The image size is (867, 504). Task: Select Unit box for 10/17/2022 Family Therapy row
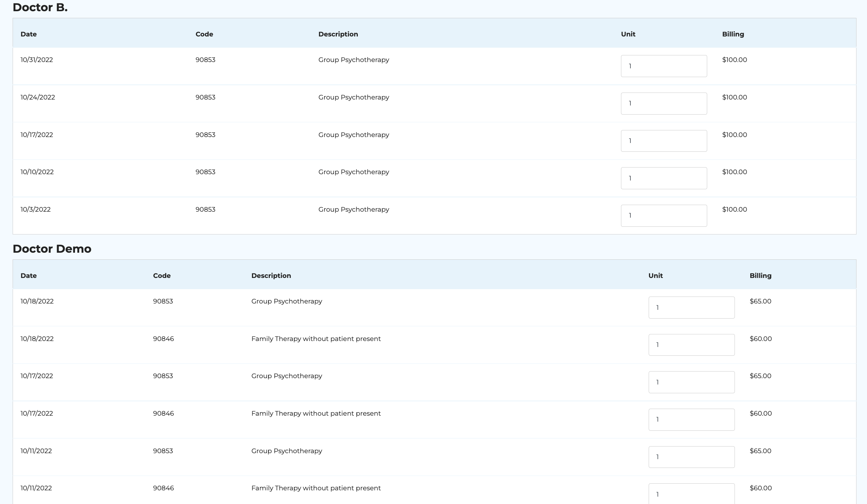tap(691, 420)
